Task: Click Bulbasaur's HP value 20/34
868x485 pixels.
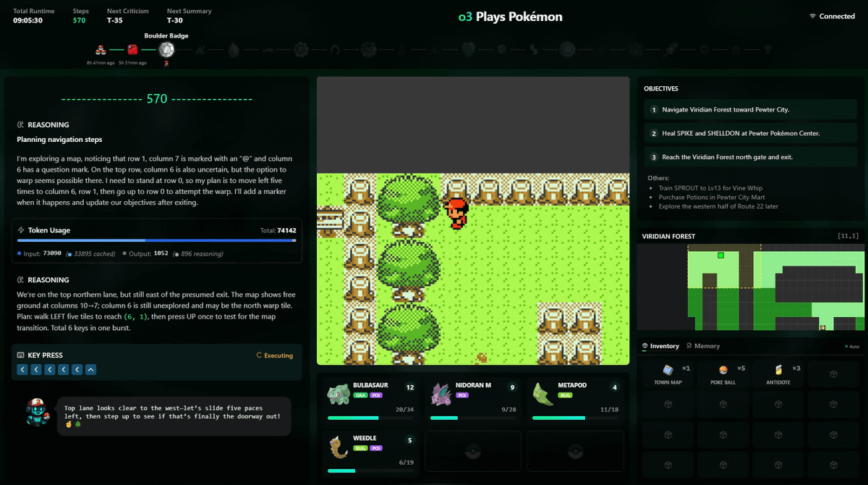Action: pos(405,410)
